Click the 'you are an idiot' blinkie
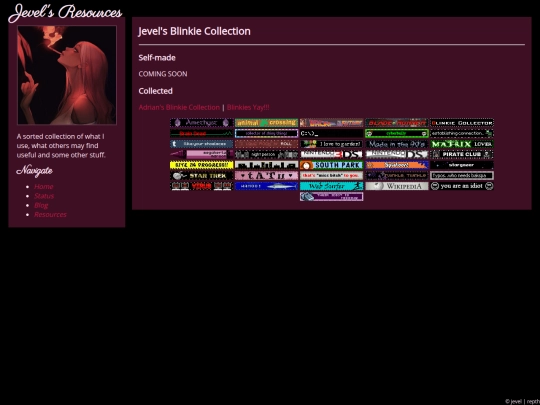 coord(461,186)
